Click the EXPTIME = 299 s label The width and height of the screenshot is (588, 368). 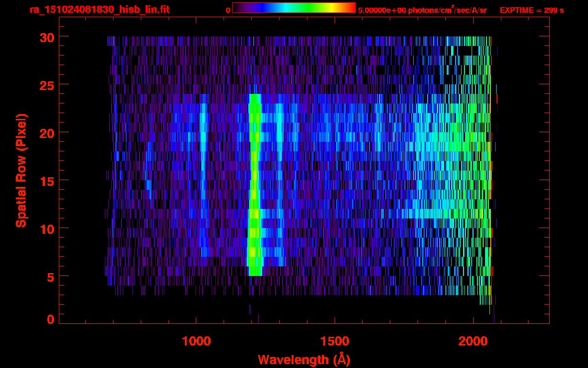(531, 10)
